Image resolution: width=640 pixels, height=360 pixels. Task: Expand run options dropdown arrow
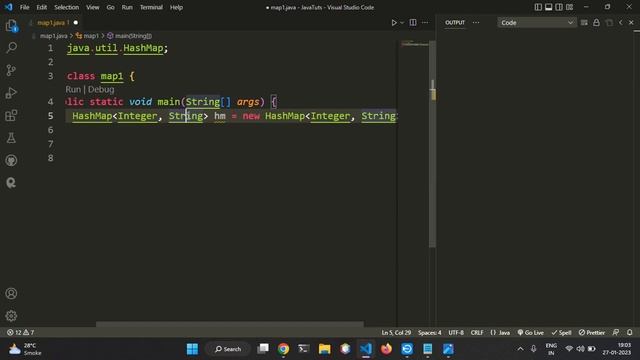tap(402, 22)
